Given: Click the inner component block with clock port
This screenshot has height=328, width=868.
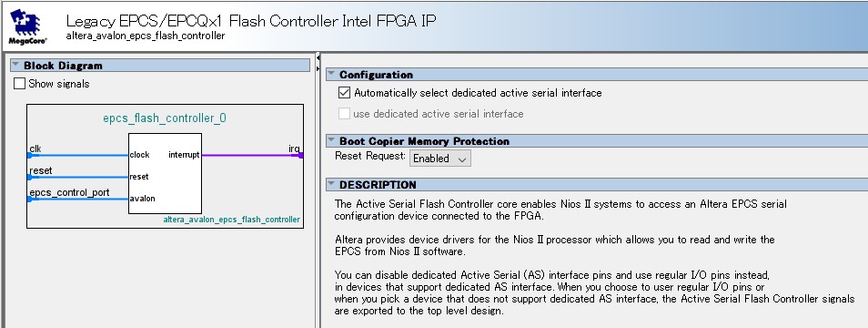Looking at the screenshot, I should (x=165, y=173).
